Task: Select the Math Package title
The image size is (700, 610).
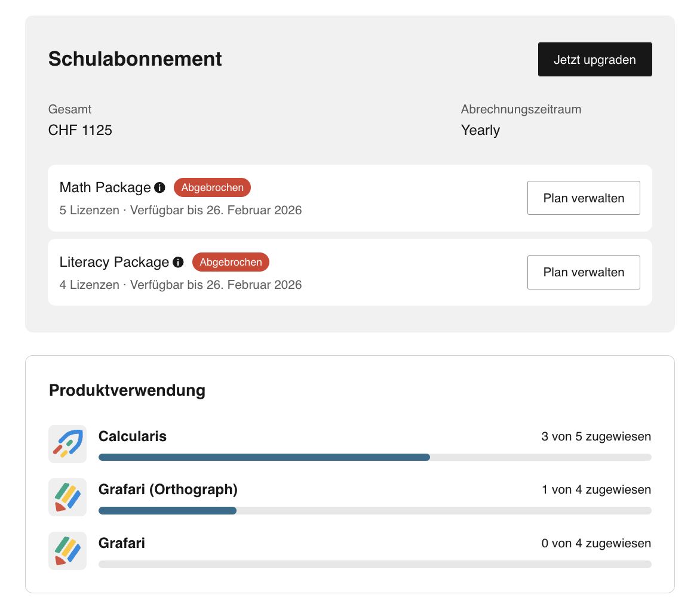Action: coord(105,188)
